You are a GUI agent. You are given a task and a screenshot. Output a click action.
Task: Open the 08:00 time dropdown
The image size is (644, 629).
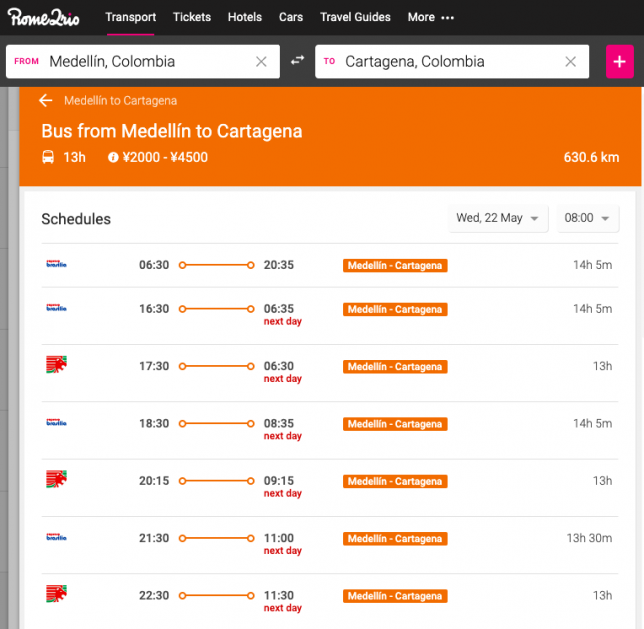(x=587, y=218)
